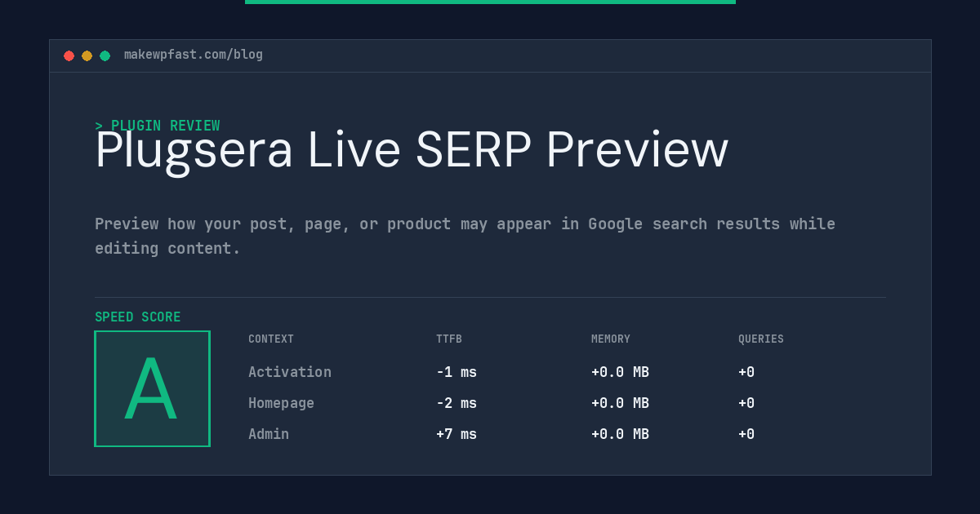The width and height of the screenshot is (980, 514).
Task: Select the Admin row label
Action: 269,434
